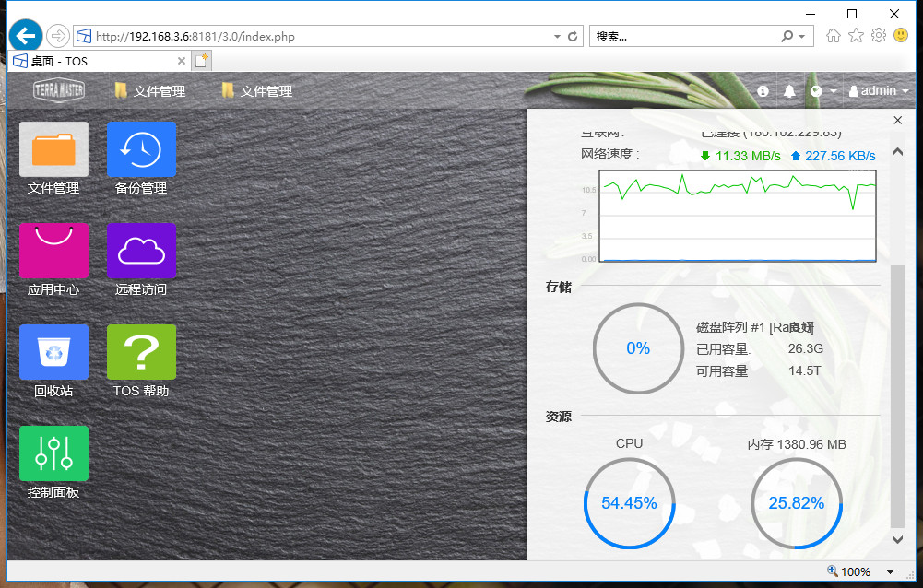Open the 备份管理 backup app
Screen dimensions: 923x588
(141, 149)
